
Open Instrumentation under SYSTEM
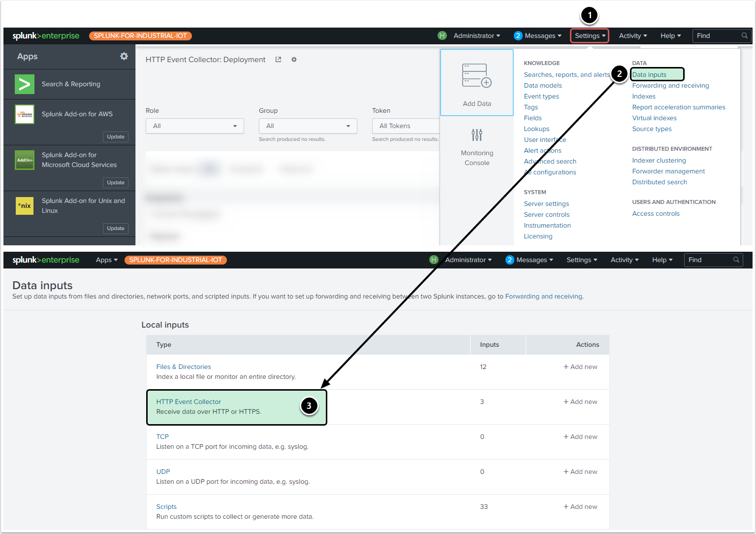pyautogui.click(x=547, y=226)
